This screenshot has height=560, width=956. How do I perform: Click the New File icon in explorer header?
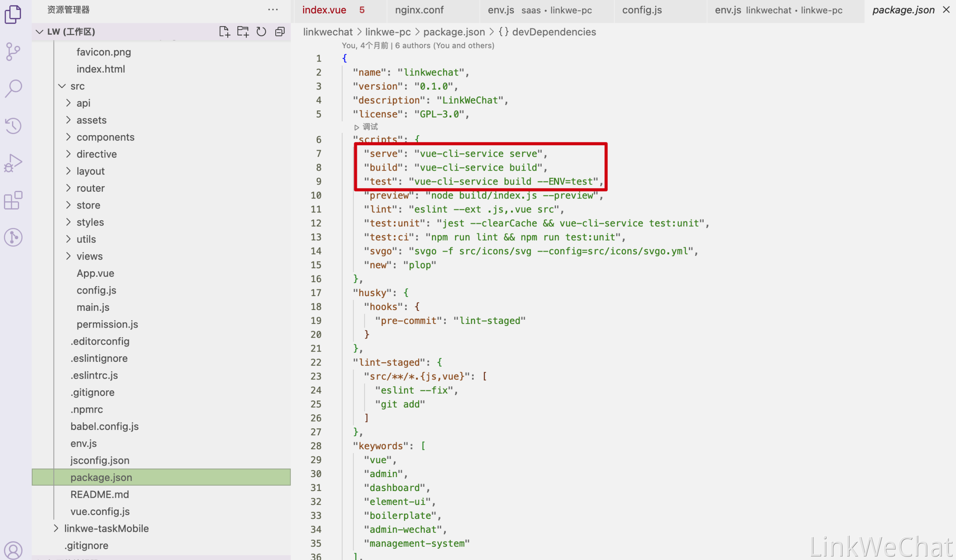(225, 31)
